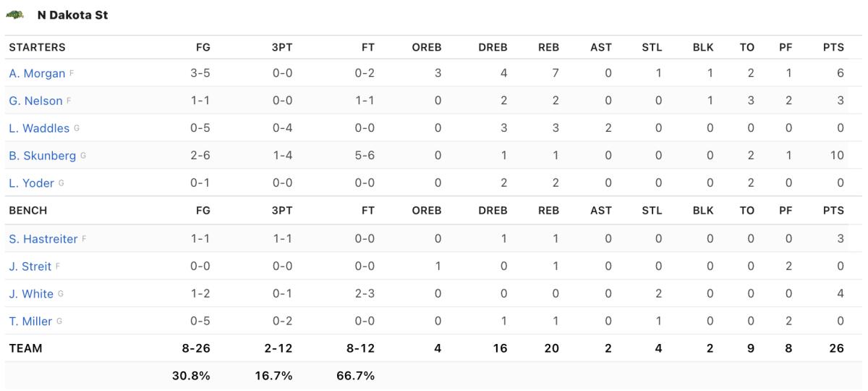Open T. Miller's player profile
The image size is (868, 391).
(x=31, y=321)
